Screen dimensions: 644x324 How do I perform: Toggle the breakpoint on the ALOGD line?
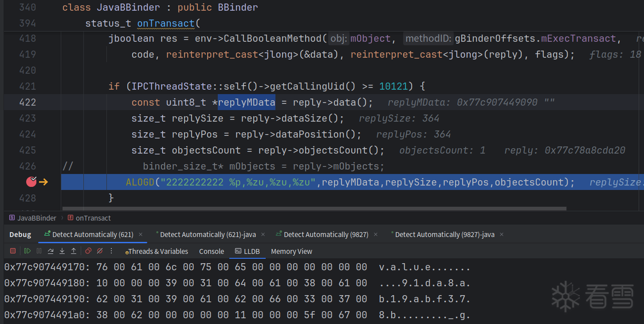(31, 182)
